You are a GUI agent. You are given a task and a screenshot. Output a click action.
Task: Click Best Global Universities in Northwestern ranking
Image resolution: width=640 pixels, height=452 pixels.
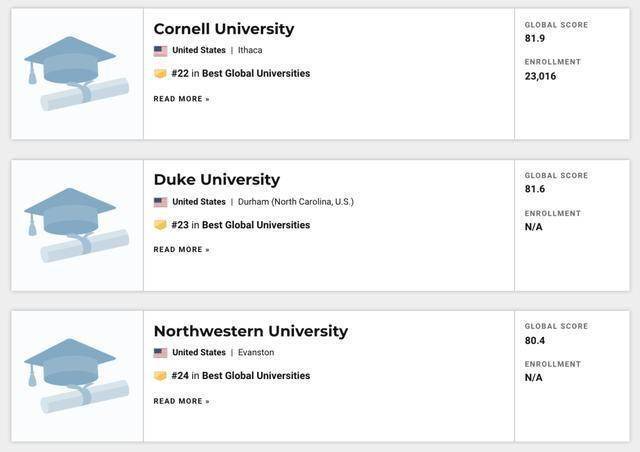[x=256, y=376]
